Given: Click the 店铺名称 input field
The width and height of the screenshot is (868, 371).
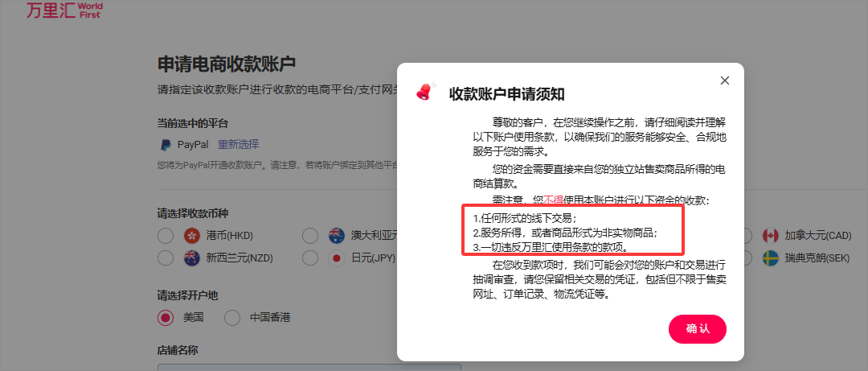Looking at the screenshot, I should [309, 367].
